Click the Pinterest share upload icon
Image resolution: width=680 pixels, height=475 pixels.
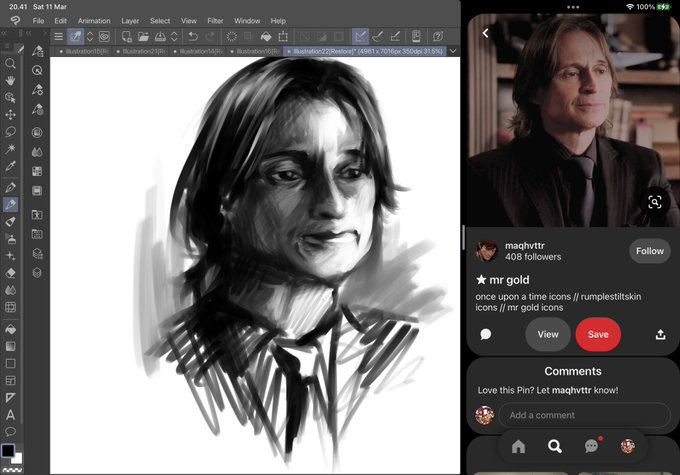(x=660, y=334)
